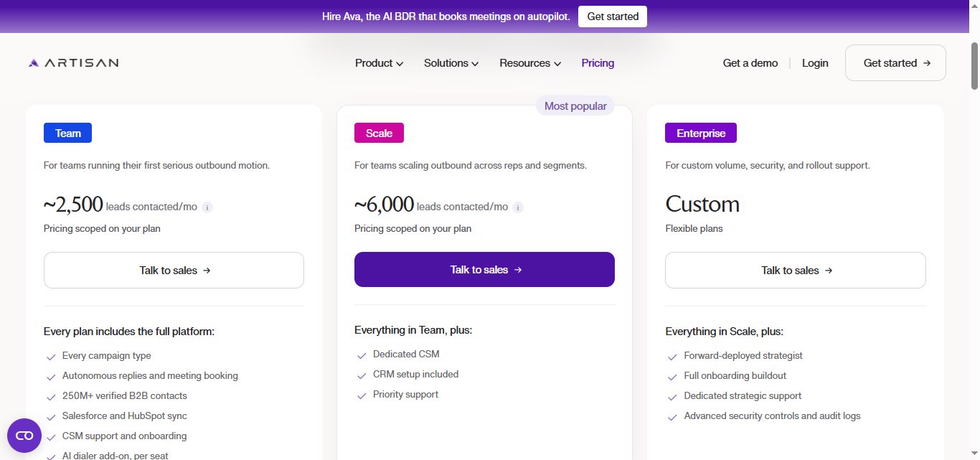Click 'Hire Ava, the AI BDR' banner text
The image size is (980, 460).
[x=446, y=17]
